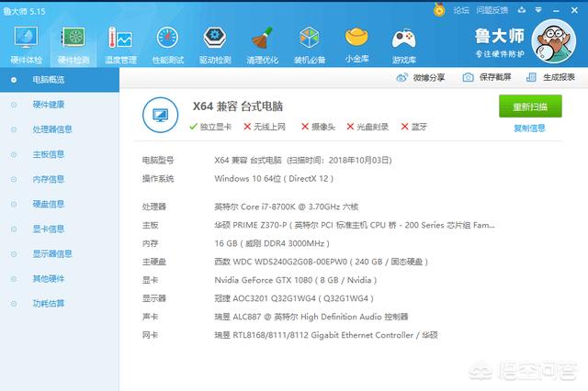Screen dimensions: 588x391
Task: Click the 电脑型号 model value with scan date
Action: pyautogui.click(x=303, y=161)
